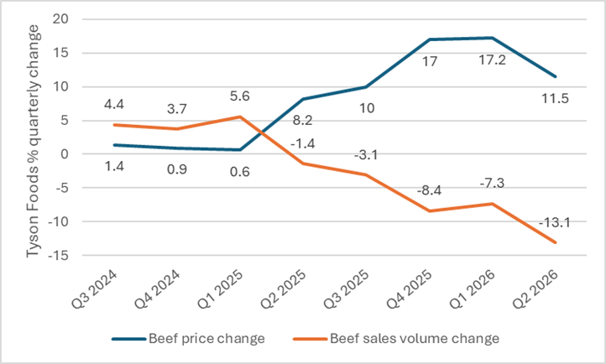Click the vertical axis title text
The width and height of the screenshot is (606, 364).
(33, 141)
